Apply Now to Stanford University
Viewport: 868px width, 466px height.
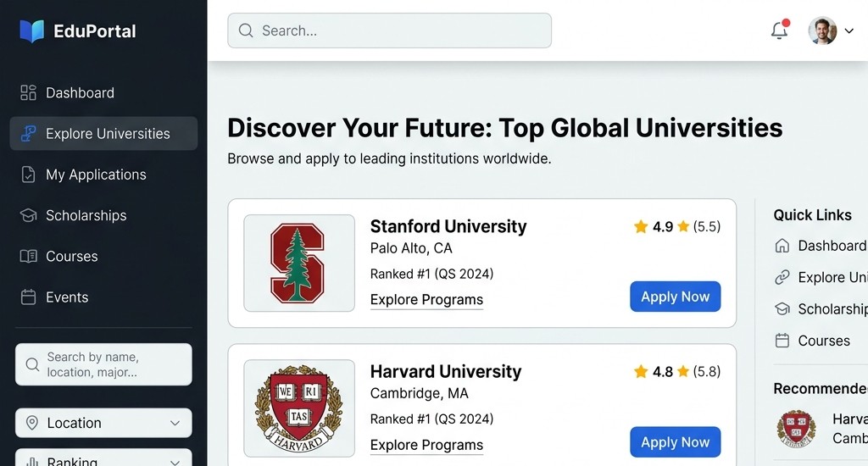coord(676,297)
